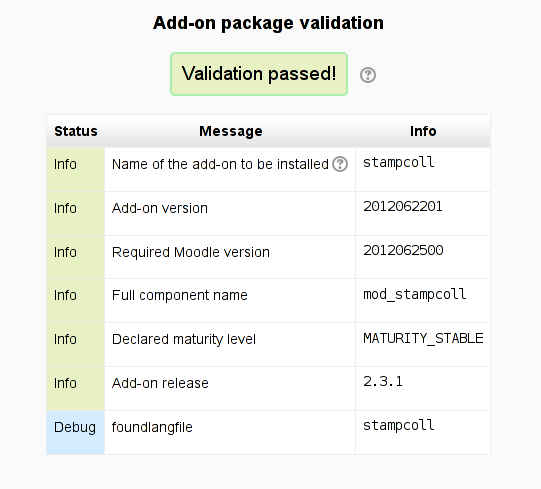Image resolution: width=541 pixels, height=489 pixels.
Task: Click the Full component name text
Action: 180,295
